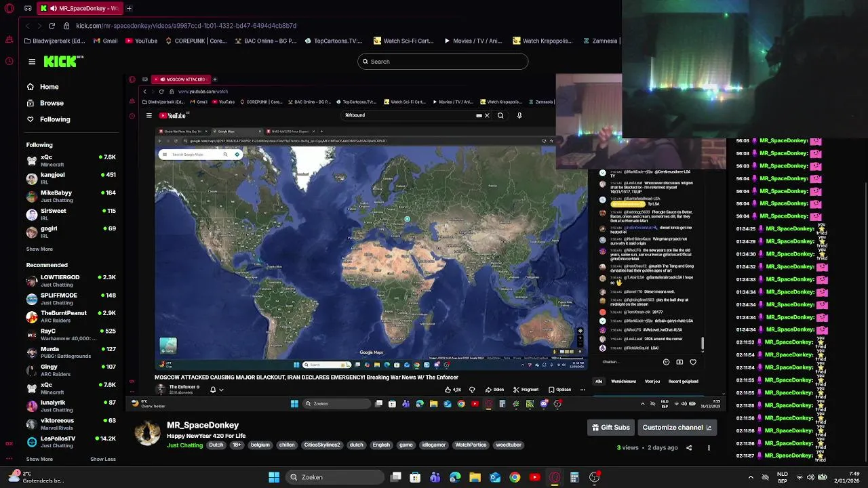Open video more options three-dot menu
Viewport: 868px width, 488px height.
coord(709,448)
